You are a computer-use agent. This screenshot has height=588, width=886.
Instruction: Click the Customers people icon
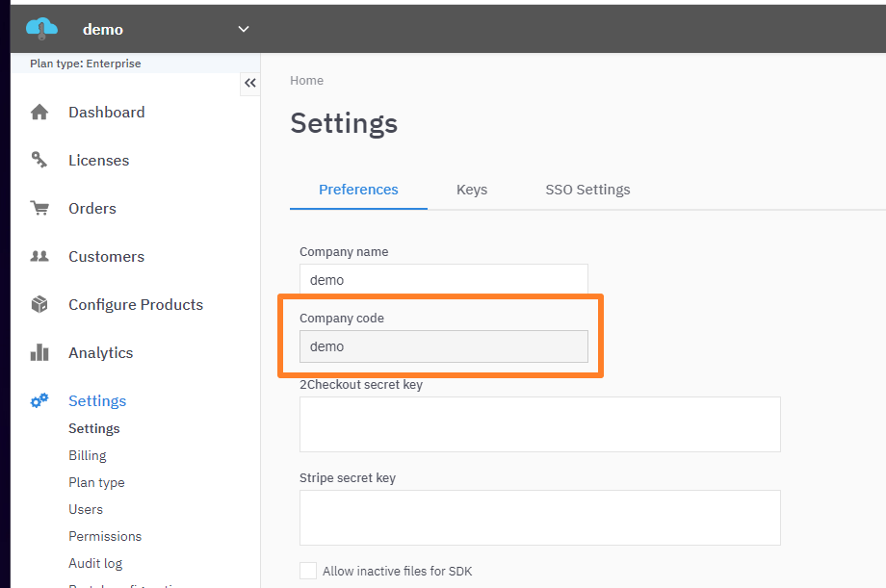pyautogui.click(x=39, y=257)
